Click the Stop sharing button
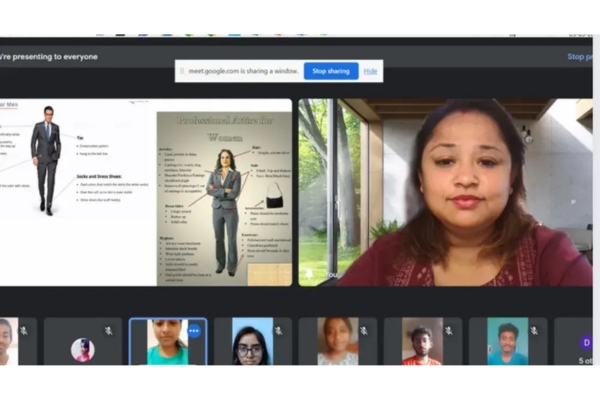 pos(330,71)
